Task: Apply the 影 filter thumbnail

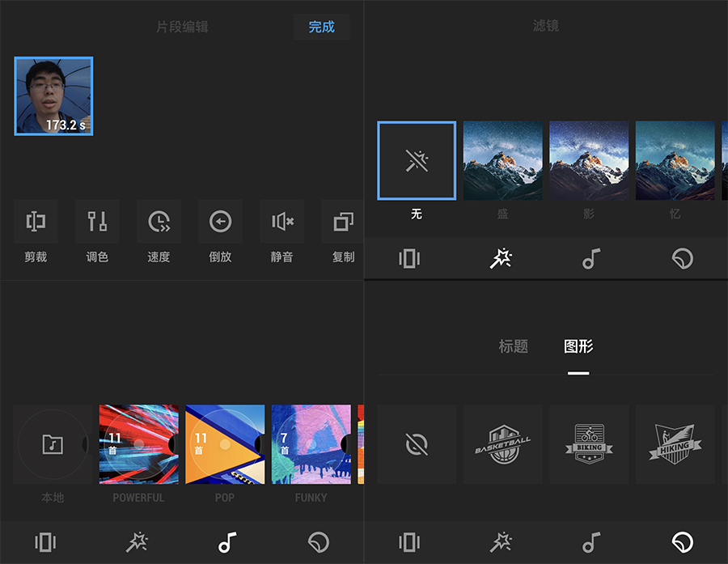Action: 589,160
